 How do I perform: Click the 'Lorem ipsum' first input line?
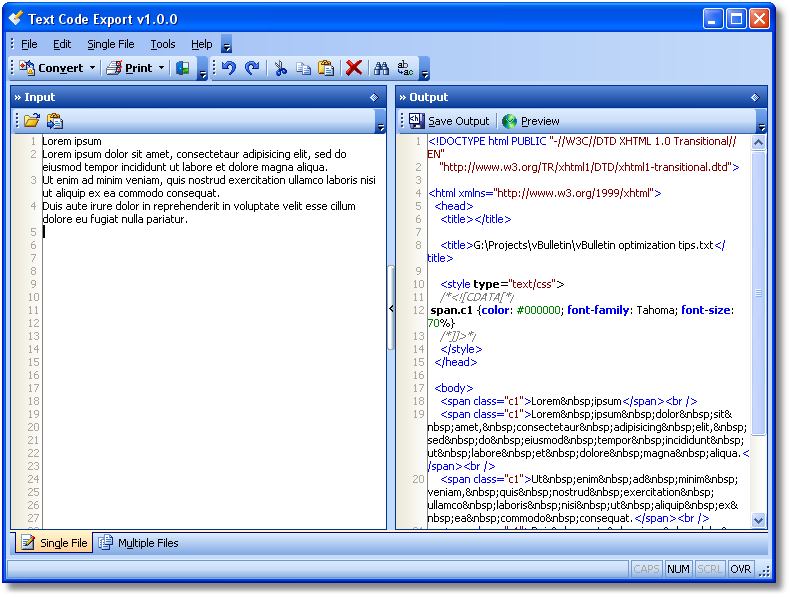pyautogui.click(x=72, y=141)
